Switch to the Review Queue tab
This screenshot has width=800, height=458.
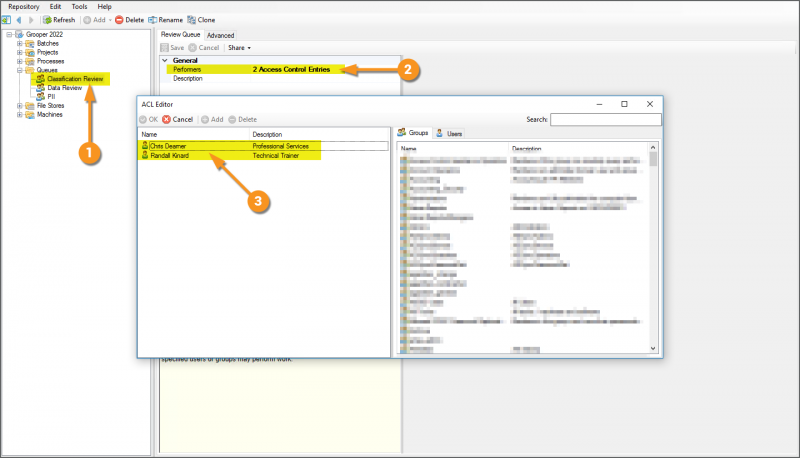[181, 34]
